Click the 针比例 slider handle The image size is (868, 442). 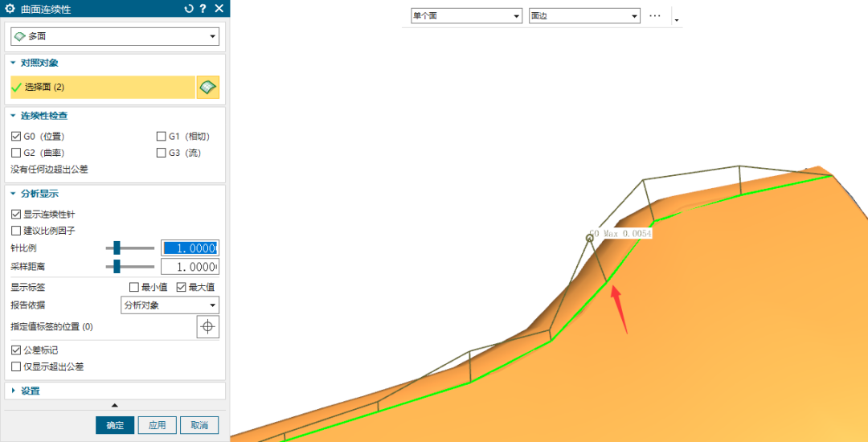pyautogui.click(x=117, y=248)
